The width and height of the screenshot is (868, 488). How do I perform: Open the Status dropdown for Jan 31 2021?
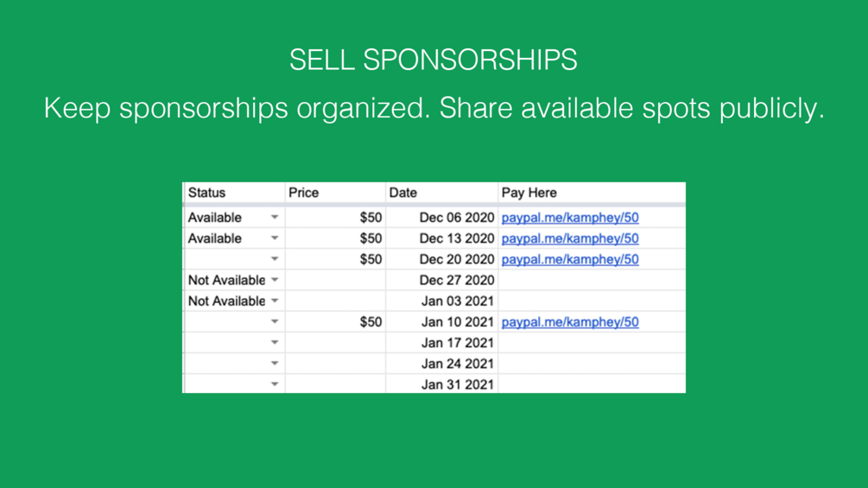point(275,384)
